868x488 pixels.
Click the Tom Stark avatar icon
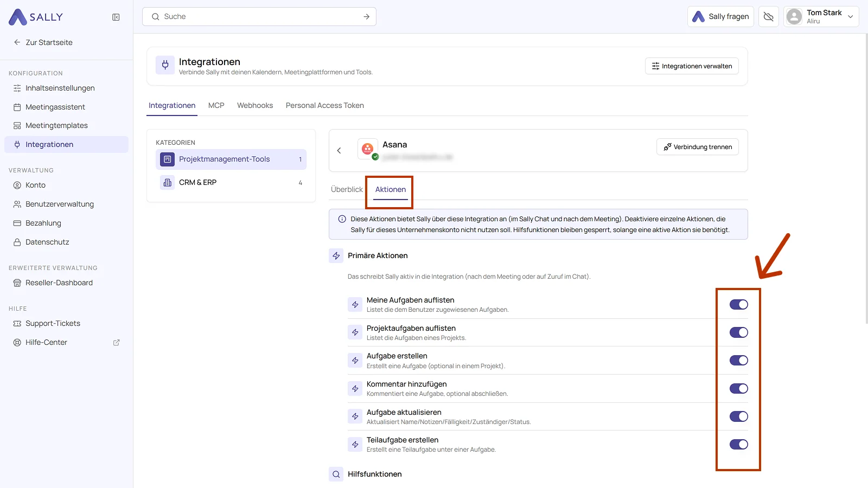click(x=794, y=17)
